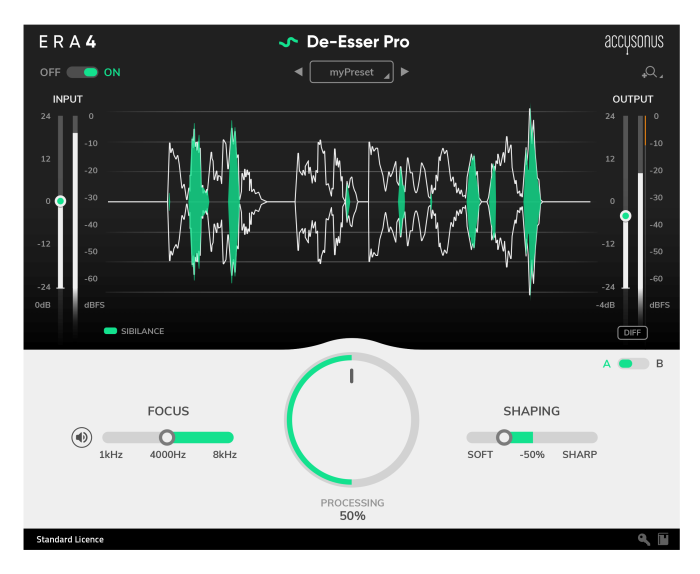Enable the DIFF output button

632,333
